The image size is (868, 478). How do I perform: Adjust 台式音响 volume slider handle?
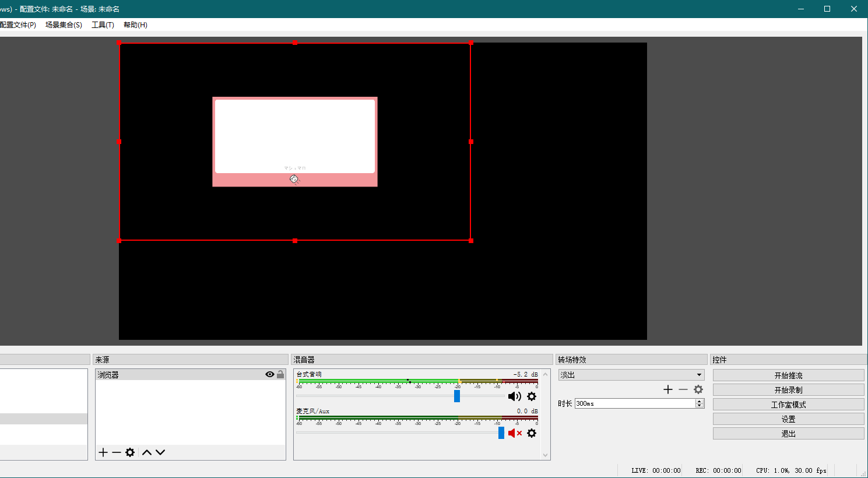coord(457,396)
